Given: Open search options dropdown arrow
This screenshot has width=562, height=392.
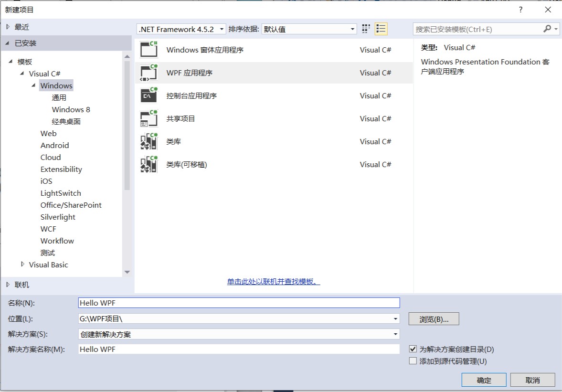Looking at the screenshot, I should [x=555, y=29].
